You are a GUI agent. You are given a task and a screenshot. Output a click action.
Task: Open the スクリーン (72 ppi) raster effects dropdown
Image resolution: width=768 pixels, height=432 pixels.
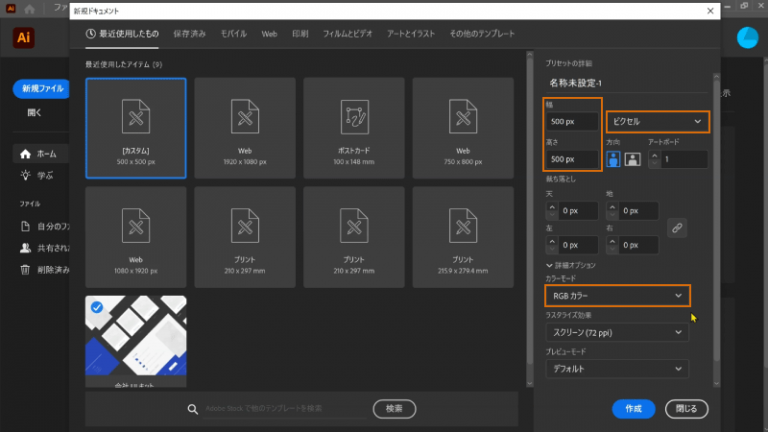[x=617, y=332]
